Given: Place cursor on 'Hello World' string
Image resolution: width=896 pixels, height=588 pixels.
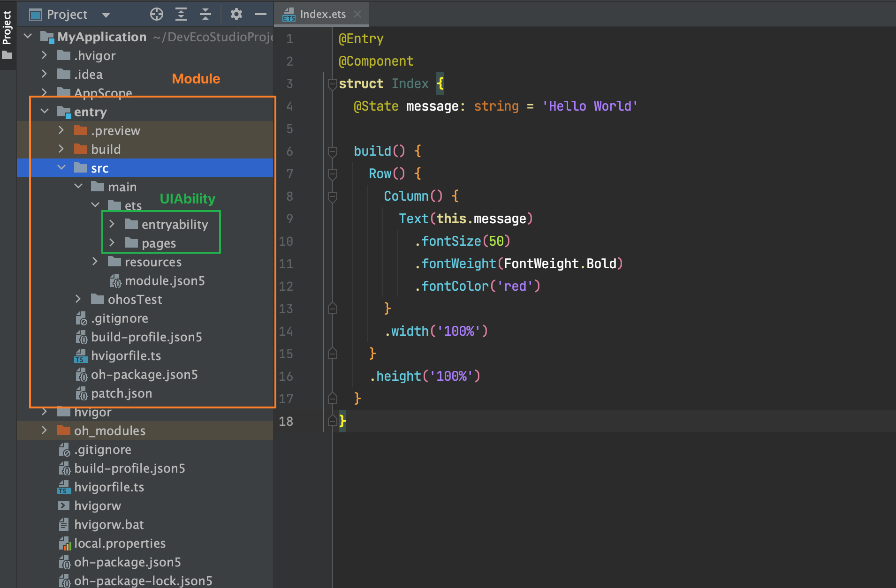Looking at the screenshot, I should 590,106.
